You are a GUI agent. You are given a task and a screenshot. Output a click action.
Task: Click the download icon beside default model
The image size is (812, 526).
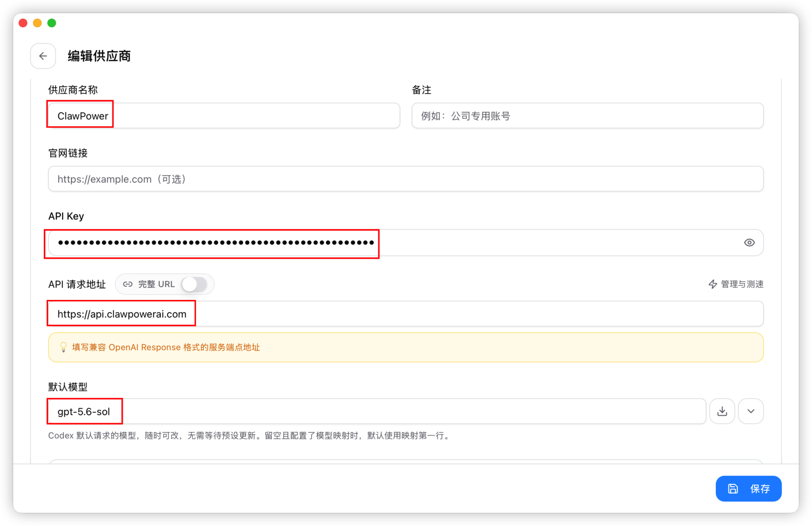point(722,411)
